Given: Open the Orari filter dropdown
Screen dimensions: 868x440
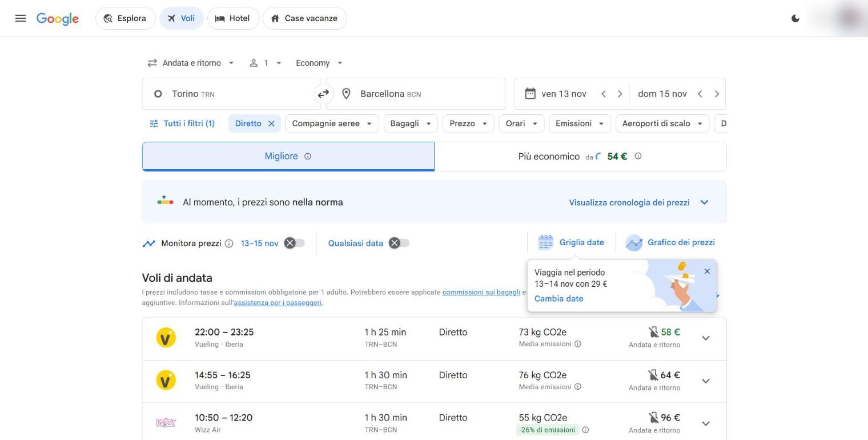Looking at the screenshot, I should (x=521, y=123).
